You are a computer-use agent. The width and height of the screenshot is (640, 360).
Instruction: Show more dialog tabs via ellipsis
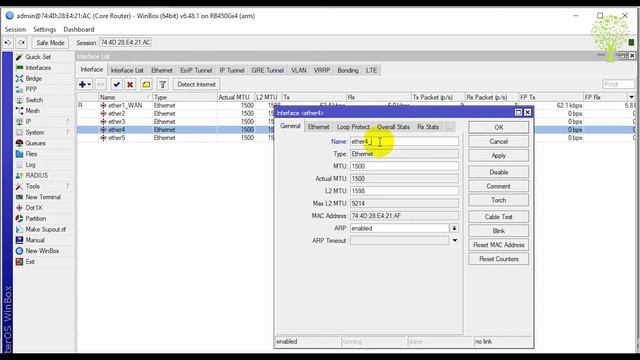click(x=449, y=127)
